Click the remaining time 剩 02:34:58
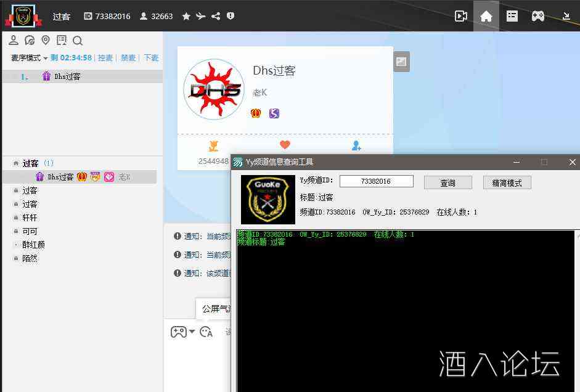The height and width of the screenshot is (392, 580). (x=71, y=58)
